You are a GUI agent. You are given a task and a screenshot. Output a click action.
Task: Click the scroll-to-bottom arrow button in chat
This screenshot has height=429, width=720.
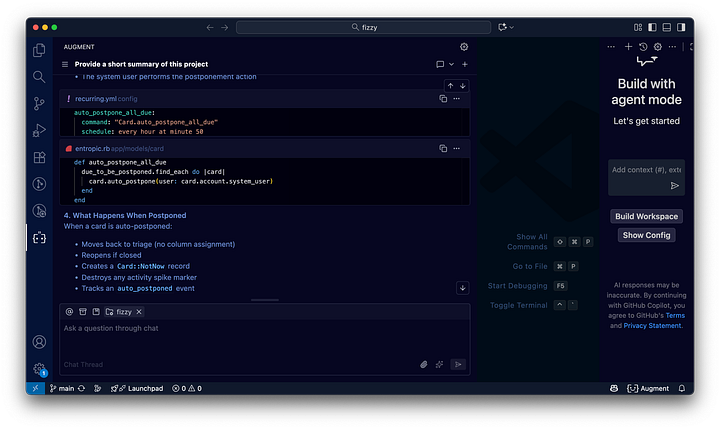(462, 288)
